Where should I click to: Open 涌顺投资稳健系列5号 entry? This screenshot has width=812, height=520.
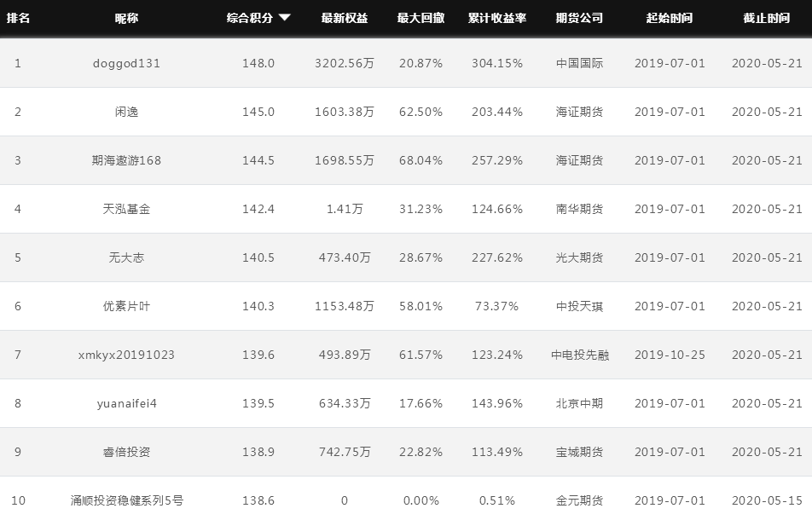126,500
